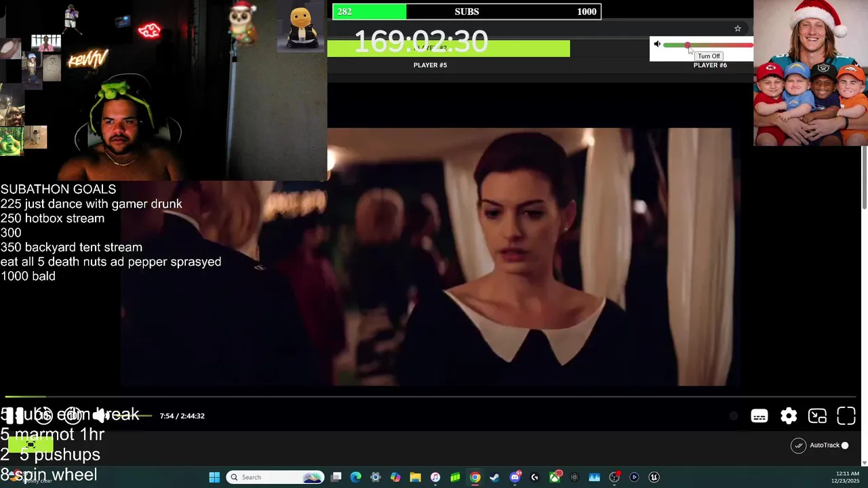Click the KEWTV neon logo
The image size is (868, 488).
point(87,60)
